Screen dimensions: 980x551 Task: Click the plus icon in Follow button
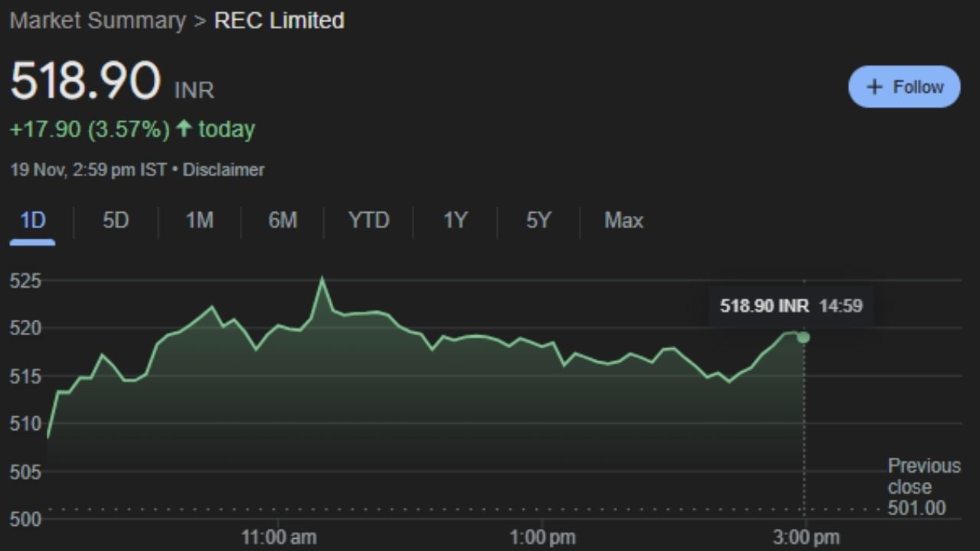click(874, 86)
